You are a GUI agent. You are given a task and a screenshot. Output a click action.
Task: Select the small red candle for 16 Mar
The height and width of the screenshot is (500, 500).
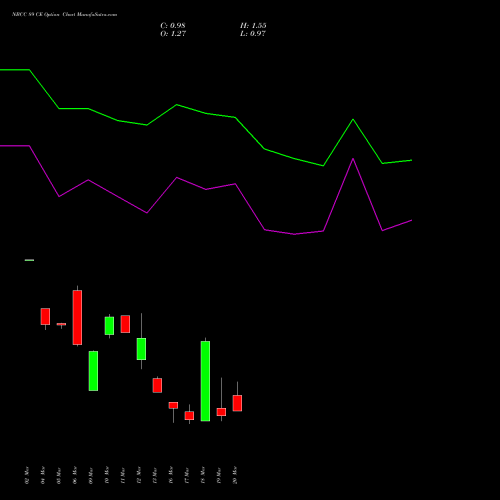point(173,405)
